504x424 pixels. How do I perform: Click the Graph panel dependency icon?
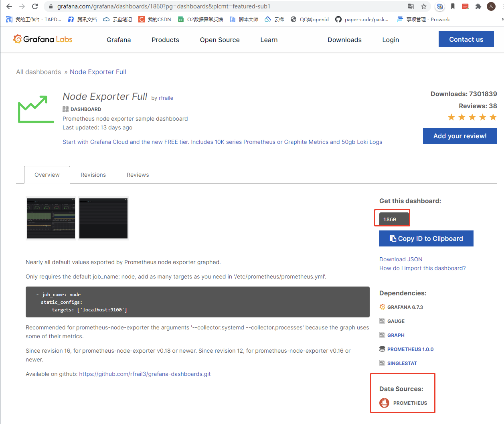click(382, 335)
